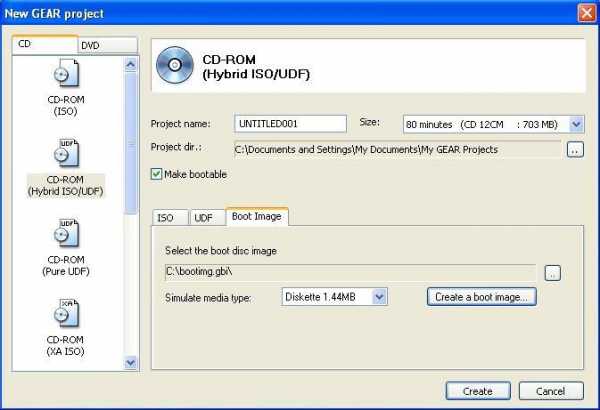Click the Project name text field
Viewport: 600px width, 410px height.
(x=289, y=124)
